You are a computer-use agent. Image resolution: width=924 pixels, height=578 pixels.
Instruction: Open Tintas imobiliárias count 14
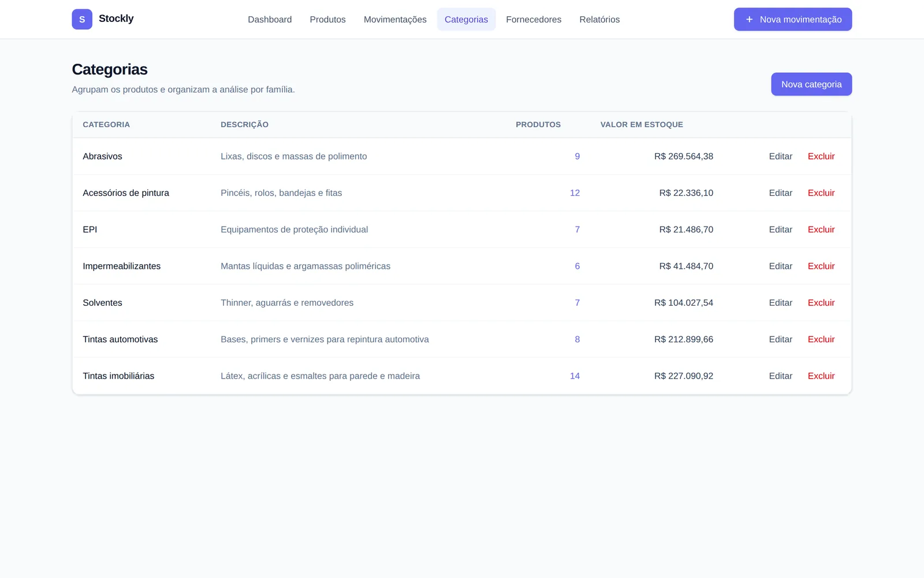point(575,376)
